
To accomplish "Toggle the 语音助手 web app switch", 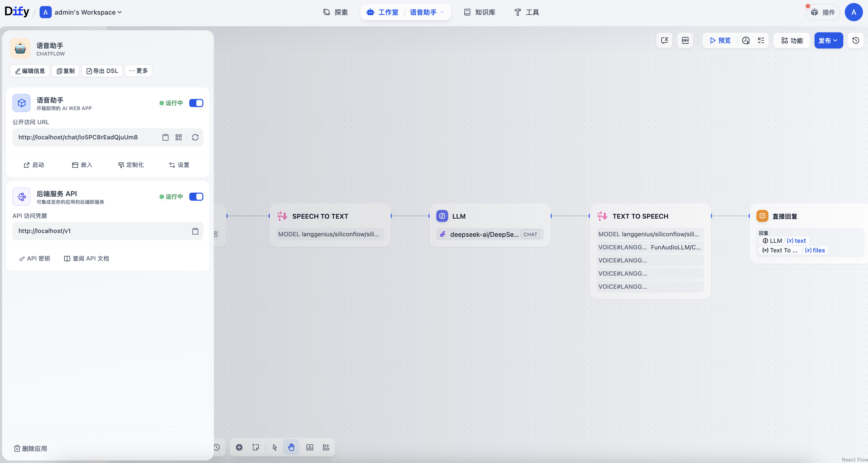I will pyautogui.click(x=196, y=103).
